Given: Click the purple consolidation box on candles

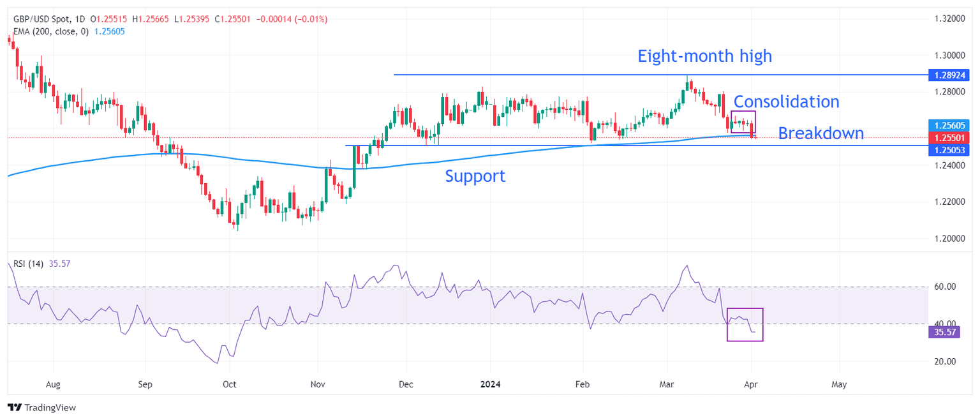Looking at the screenshot, I should 743,121.
